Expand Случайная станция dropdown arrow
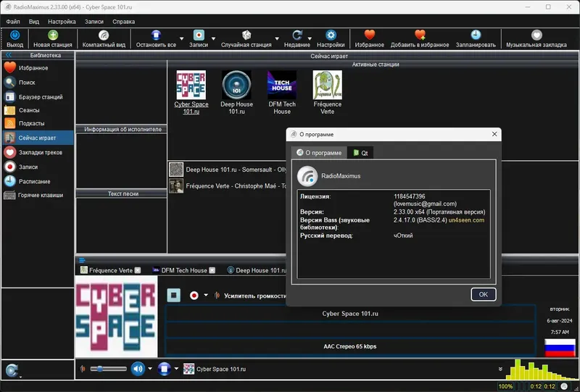Screen dimensions: 580x392 coord(277,38)
